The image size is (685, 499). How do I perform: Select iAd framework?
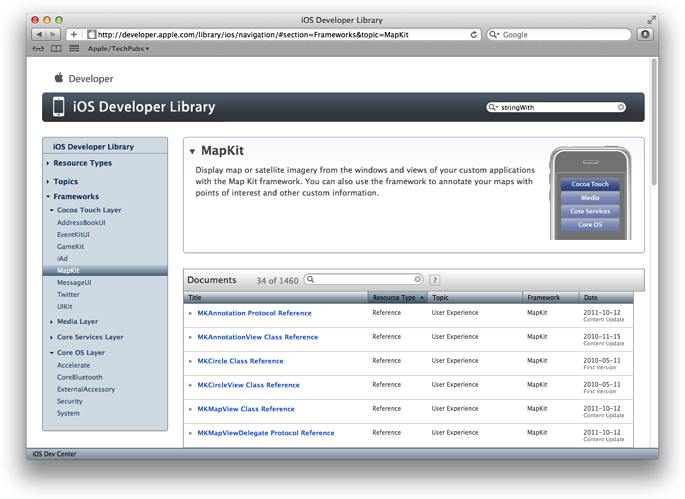click(62, 259)
